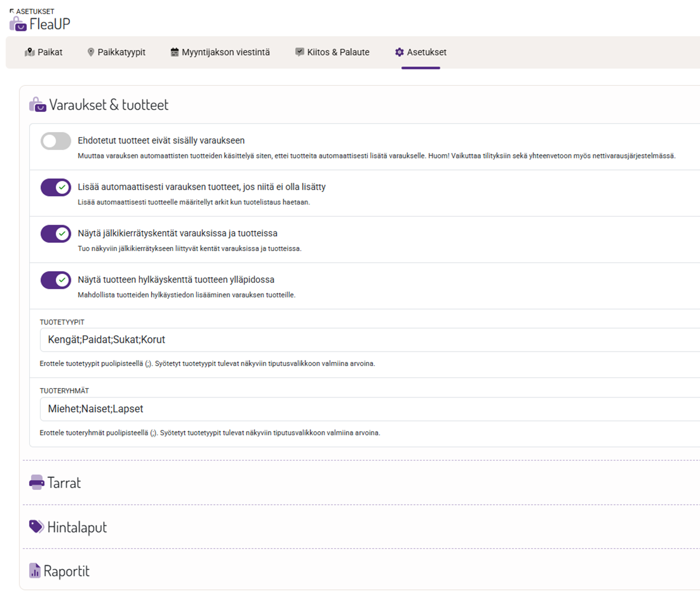Switch to Myyntijakson viestintä tab
700x594 pixels.
(x=225, y=52)
